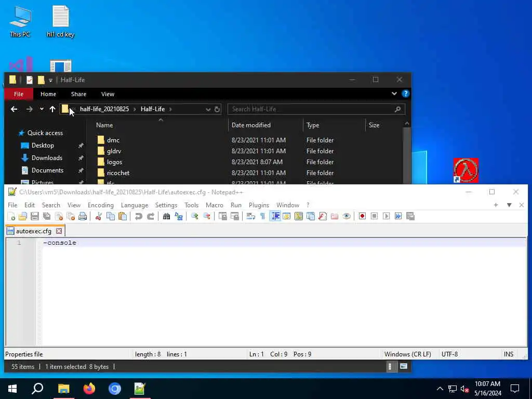The image size is (532, 399).
Task: Go back in Explorer navigation
Action: 14,109
